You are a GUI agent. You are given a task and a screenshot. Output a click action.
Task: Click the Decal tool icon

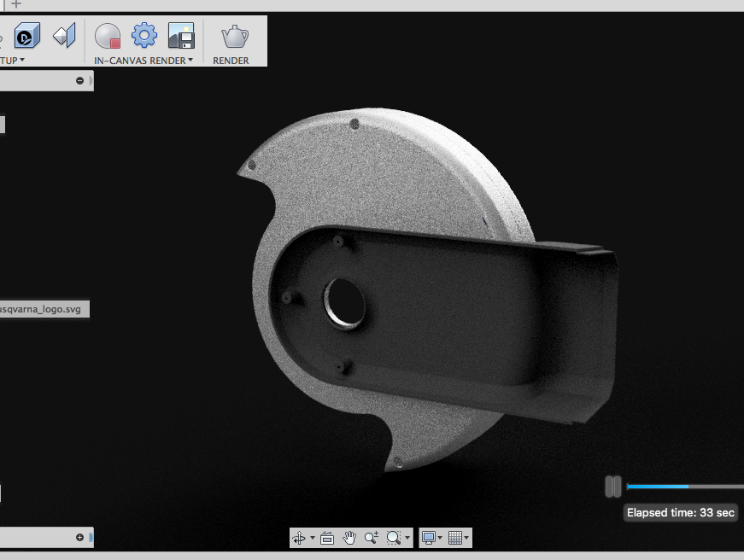[65, 36]
